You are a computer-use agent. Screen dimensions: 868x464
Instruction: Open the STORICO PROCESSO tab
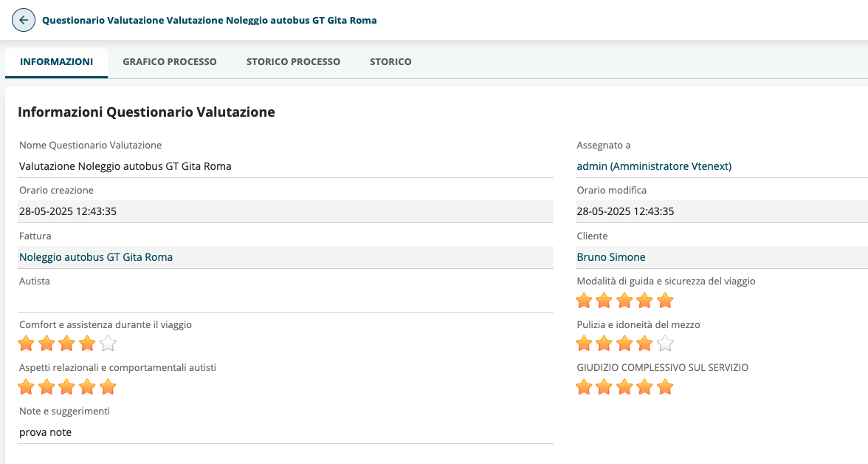click(x=293, y=61)
